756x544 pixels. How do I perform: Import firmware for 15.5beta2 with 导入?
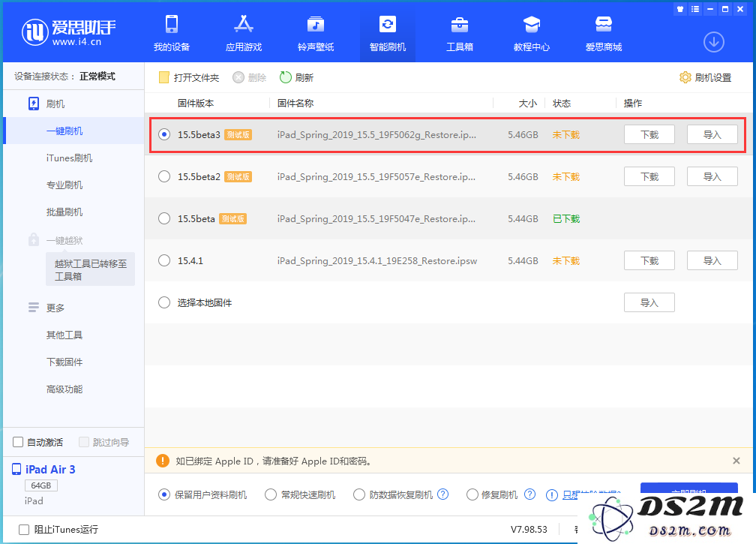pyautogui.click(x=712, y=176)
